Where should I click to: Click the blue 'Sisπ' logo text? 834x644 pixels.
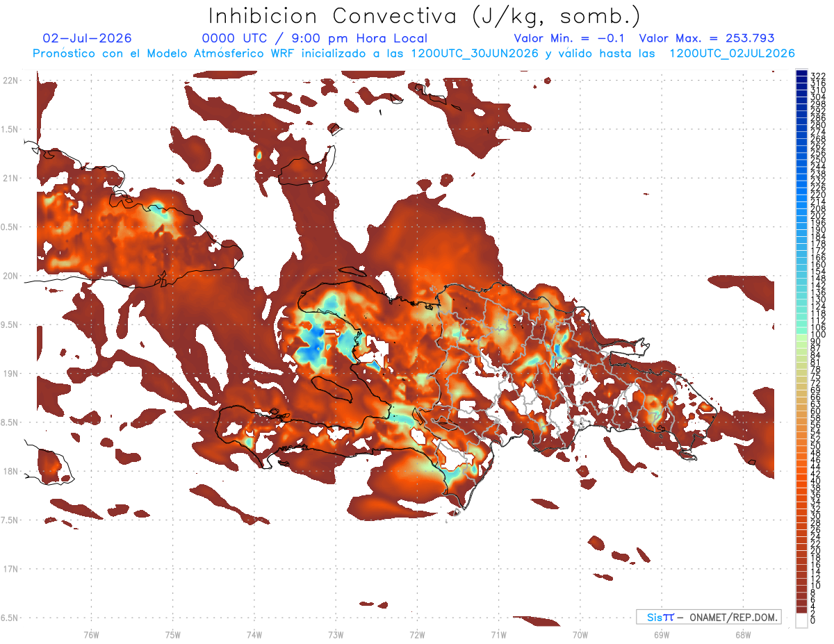[660, 617]
